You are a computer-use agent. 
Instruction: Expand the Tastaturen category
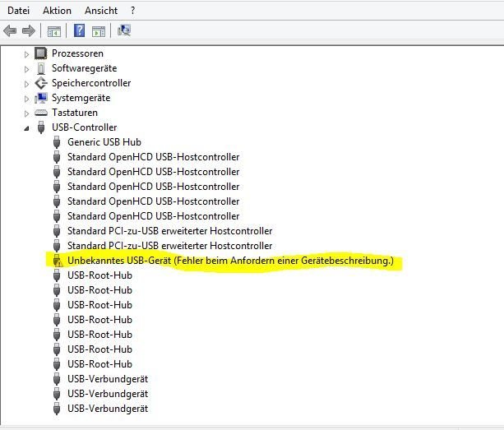pyautogui.click(x=26, y=113)
